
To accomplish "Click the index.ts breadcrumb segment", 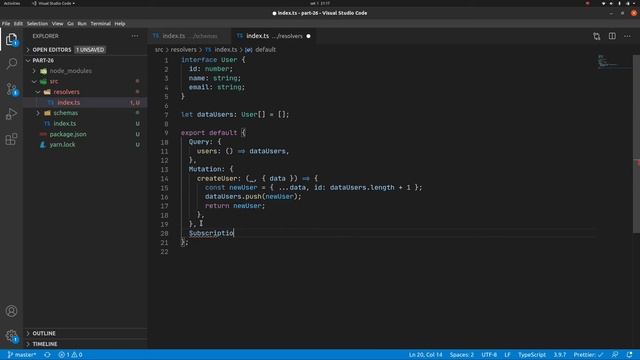I will coord(221,49).
